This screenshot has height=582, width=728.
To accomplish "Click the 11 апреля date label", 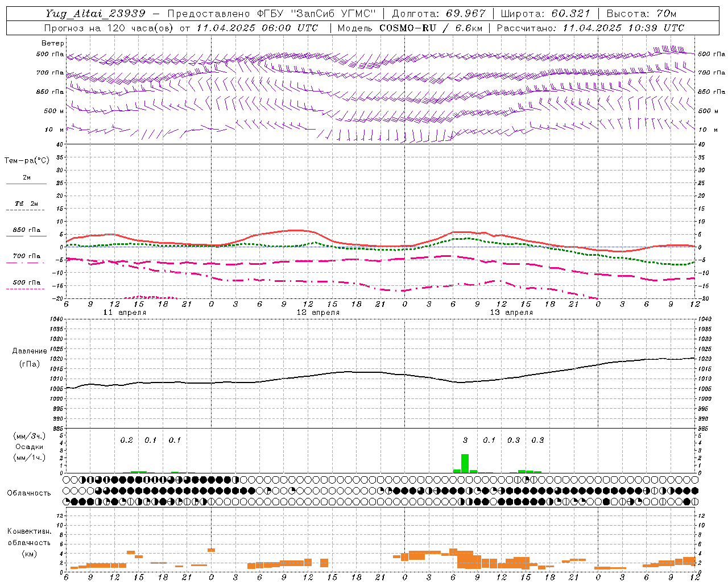I will pyautogui.click(x=125, y=313).
